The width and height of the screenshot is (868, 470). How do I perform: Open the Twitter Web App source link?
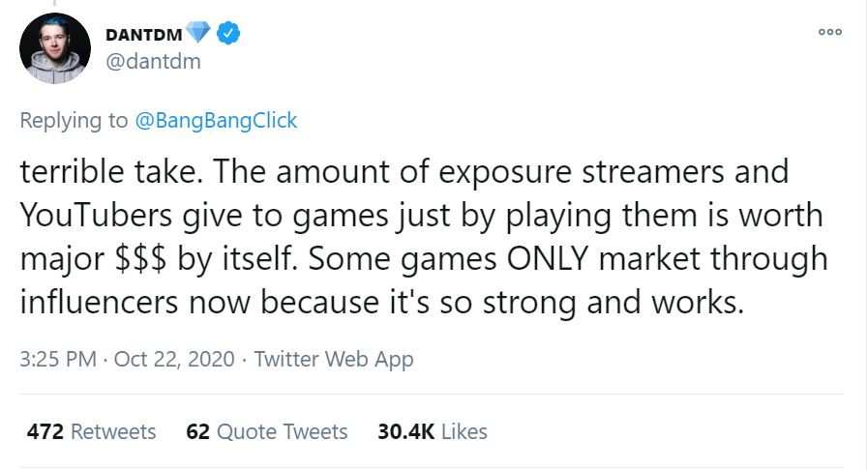[334, 360]
